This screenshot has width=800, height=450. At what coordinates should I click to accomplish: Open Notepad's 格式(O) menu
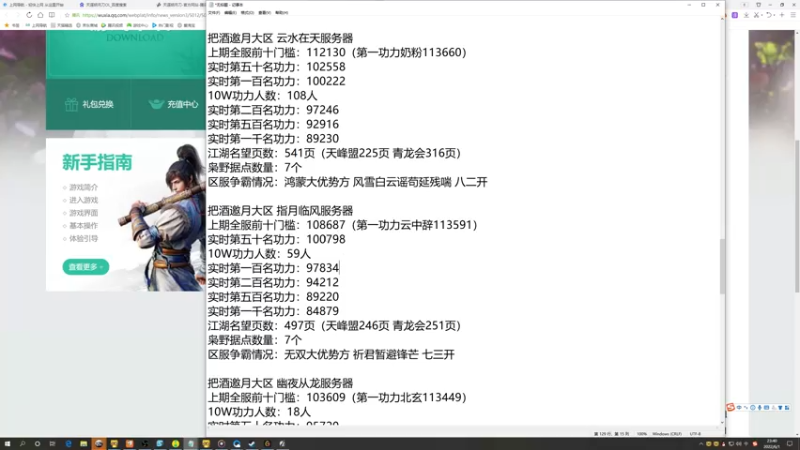(247, 13)
